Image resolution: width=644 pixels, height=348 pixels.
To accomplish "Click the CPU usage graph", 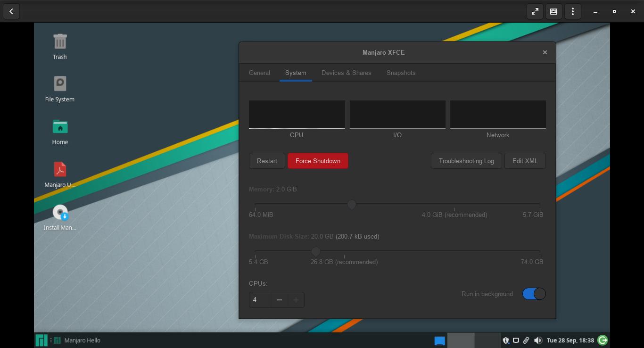I will [x=297, y=114].
